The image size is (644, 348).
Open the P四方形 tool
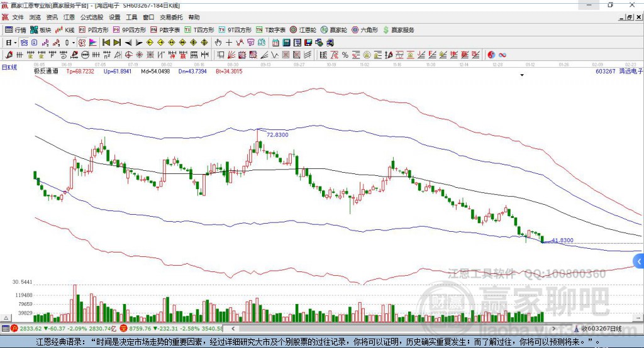coord(94,30)
